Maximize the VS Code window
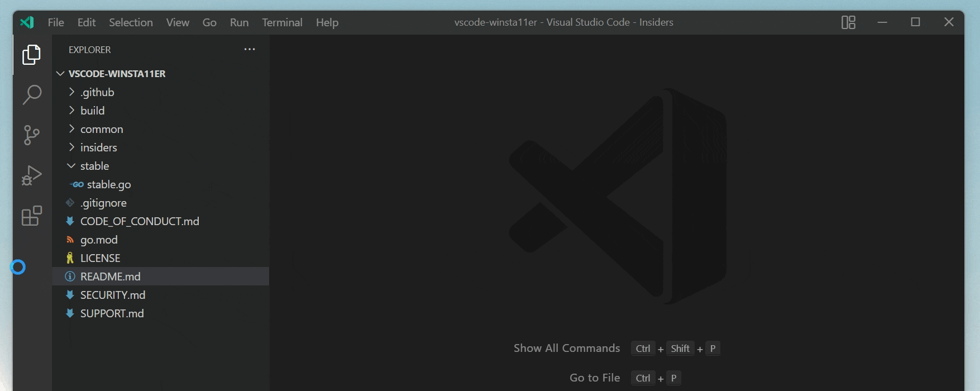980x391 pixels. tap(915, 22)
